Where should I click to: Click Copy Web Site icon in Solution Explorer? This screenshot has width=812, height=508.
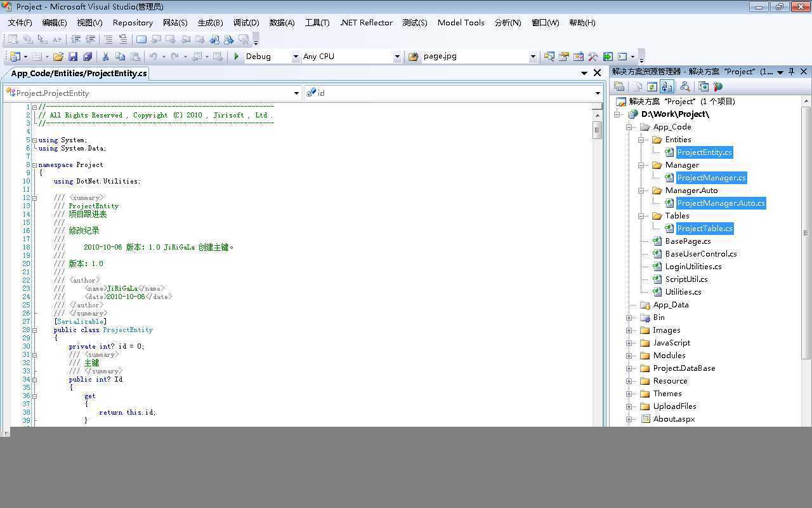point(704,86)
